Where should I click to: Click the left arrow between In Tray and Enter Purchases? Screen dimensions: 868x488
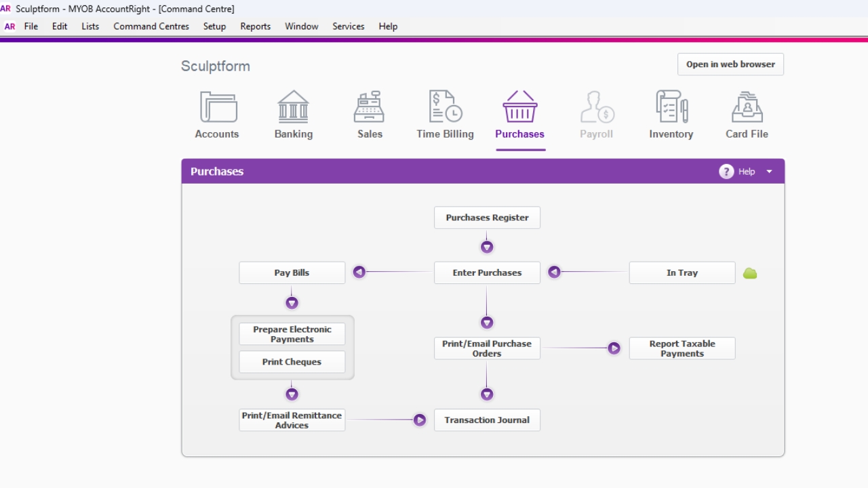point(554,272)
